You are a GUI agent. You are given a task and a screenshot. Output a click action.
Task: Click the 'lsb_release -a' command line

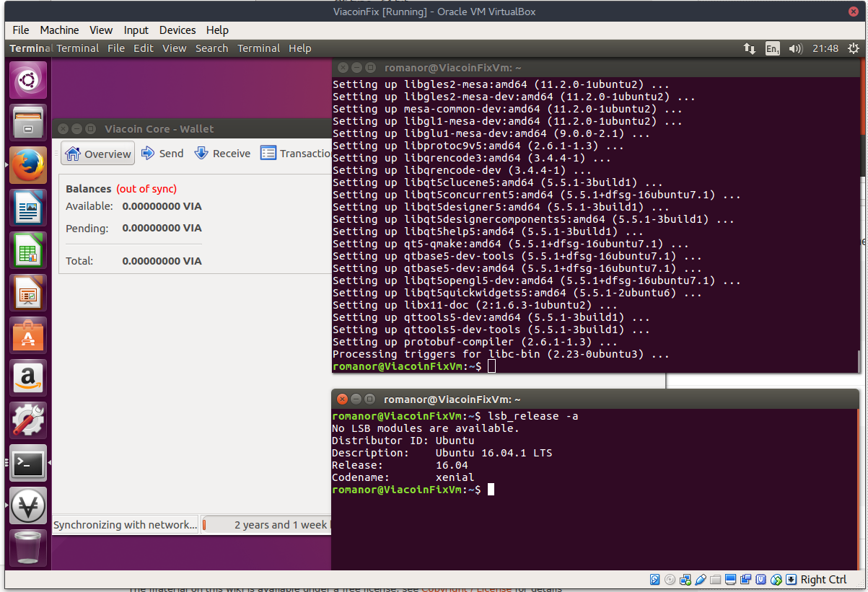533,416
